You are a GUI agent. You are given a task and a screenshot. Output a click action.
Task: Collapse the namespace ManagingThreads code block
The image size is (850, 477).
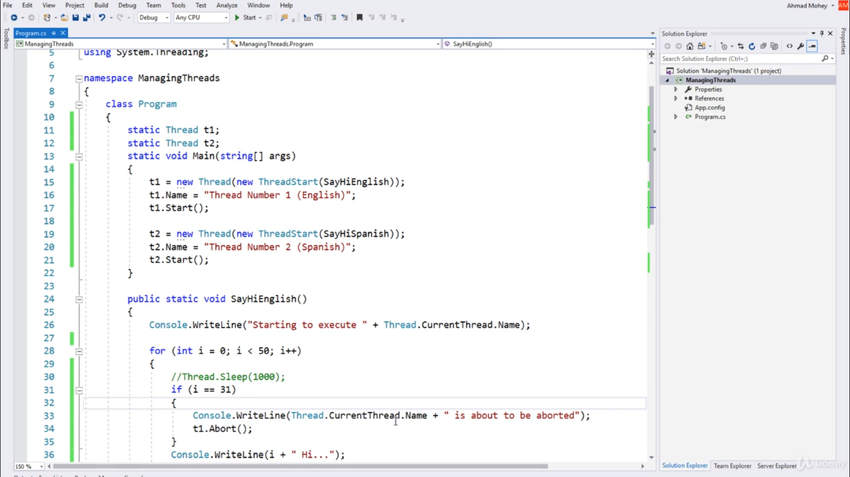tap(79, 79)
